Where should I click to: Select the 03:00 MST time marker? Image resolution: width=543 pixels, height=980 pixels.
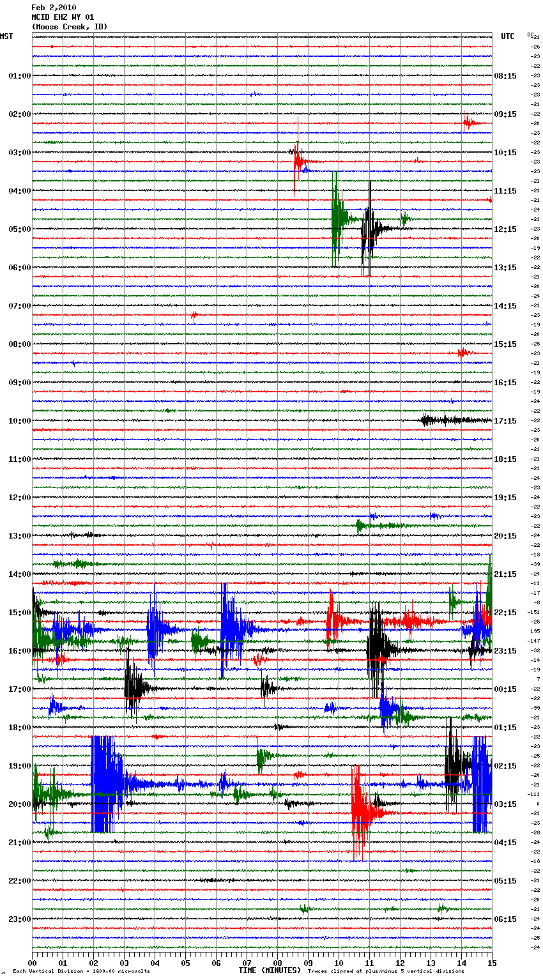tap(19, 153)
